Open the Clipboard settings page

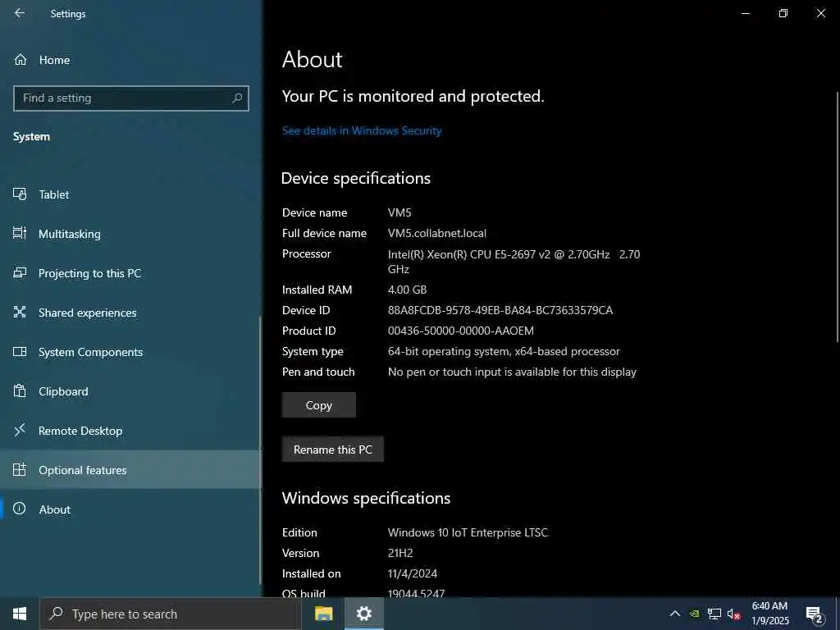coord(130,391)
